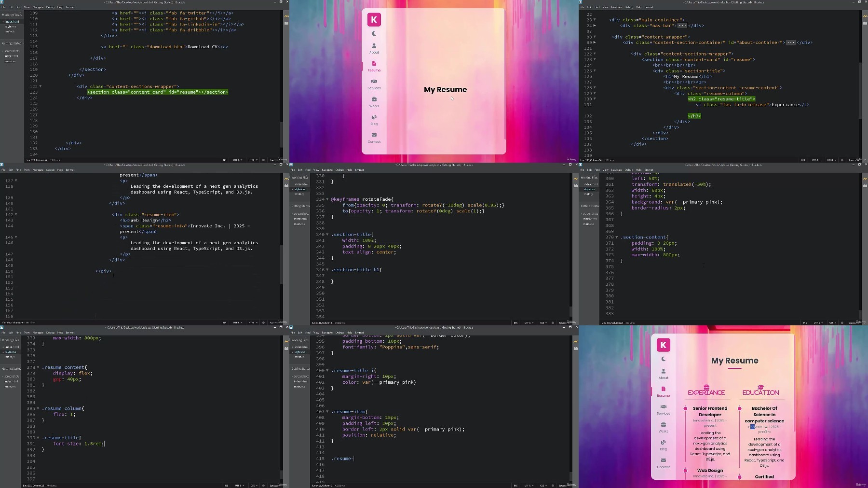Open style.css working file in Download CV editor
Screen dimensions: 868x488
coord(11,27)
